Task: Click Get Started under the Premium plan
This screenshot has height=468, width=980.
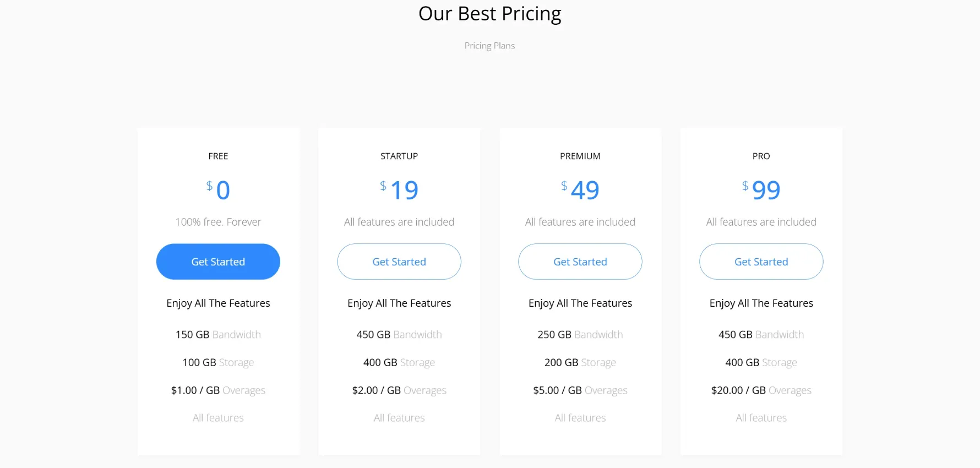Action: point(580,262)
